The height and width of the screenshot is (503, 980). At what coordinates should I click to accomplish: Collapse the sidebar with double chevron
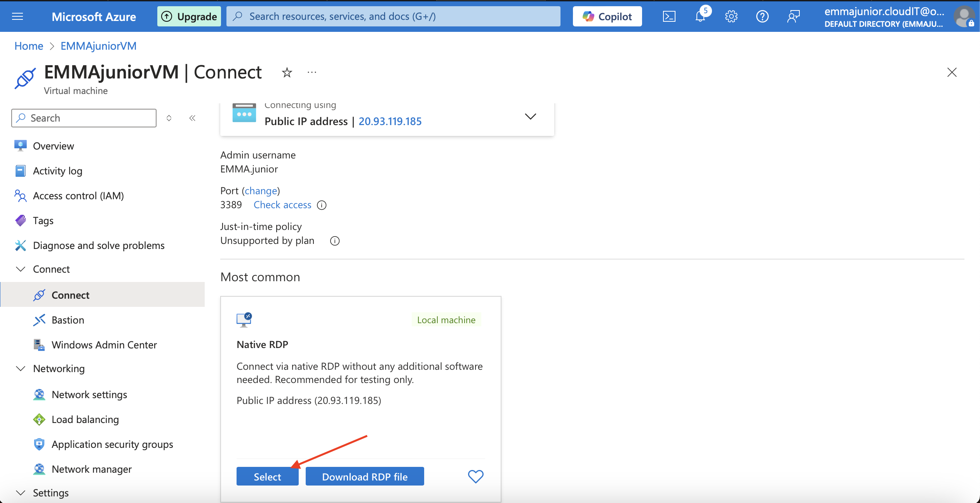(192, 118)
